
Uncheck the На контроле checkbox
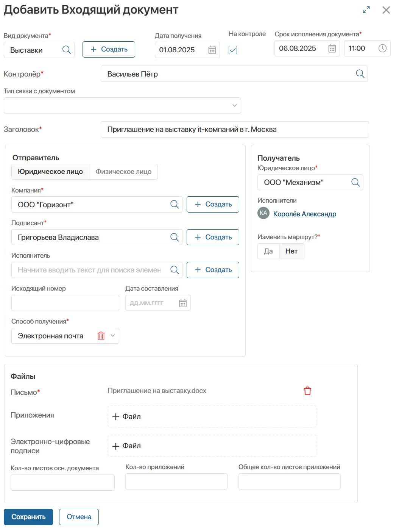click(x=233, y=50)
